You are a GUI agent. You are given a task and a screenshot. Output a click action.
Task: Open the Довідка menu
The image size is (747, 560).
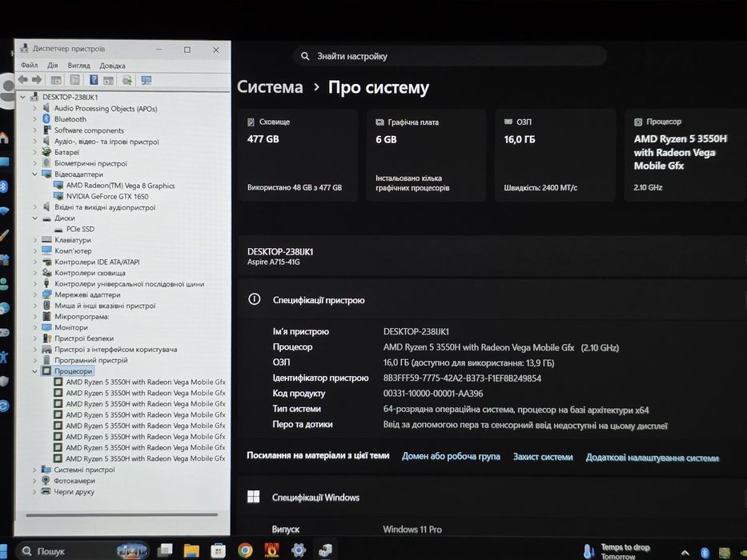(x=112, y=66)
